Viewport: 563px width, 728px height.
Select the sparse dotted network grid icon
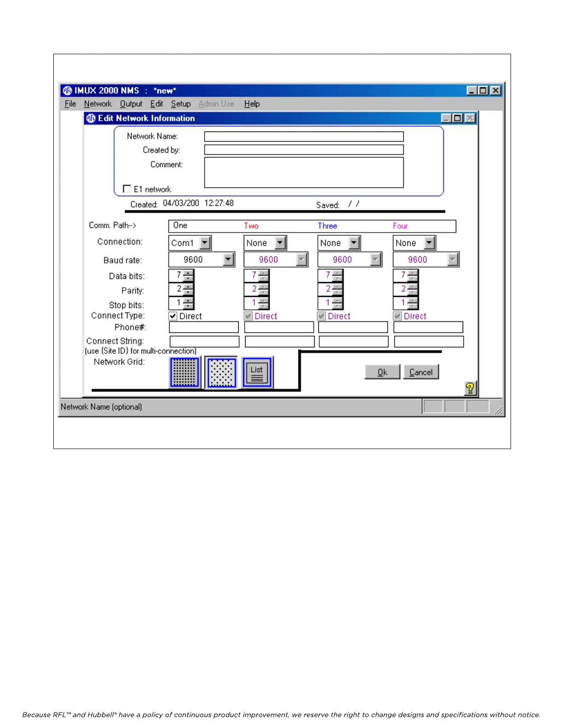(x=221, y=373)
